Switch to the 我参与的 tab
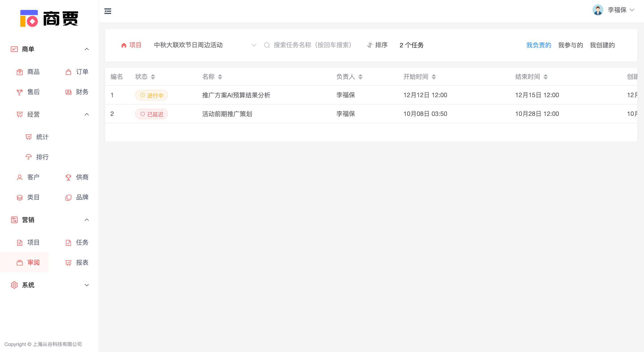Viewport: 644px width, 352px height. 570,45
